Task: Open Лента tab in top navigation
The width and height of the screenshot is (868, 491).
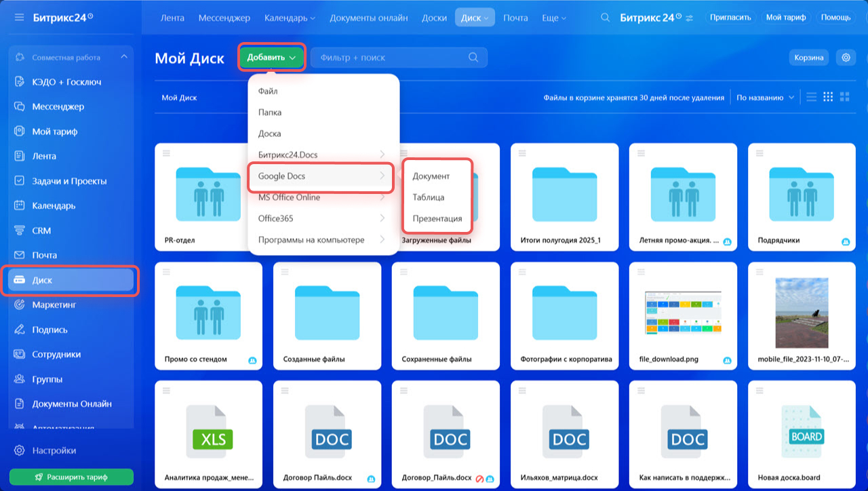Action: click(x=172, y=18)
